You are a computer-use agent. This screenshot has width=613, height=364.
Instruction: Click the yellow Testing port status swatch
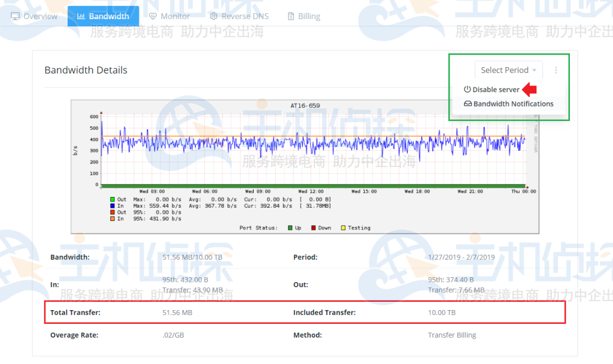(343, 228)
